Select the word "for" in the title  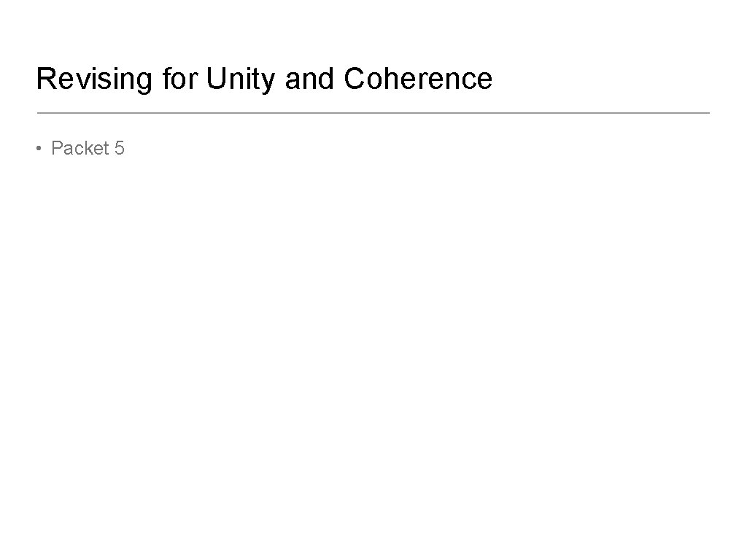[x=180, y=79]
